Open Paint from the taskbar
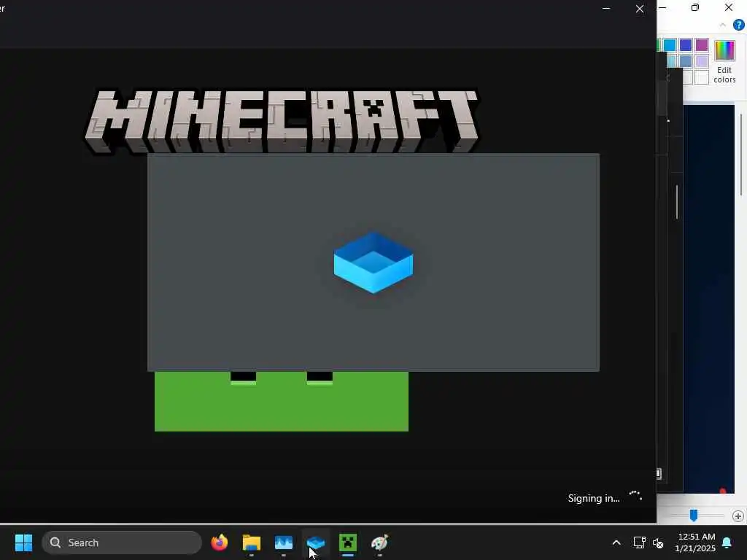This screenshot has width=747, height=560. 379,542
